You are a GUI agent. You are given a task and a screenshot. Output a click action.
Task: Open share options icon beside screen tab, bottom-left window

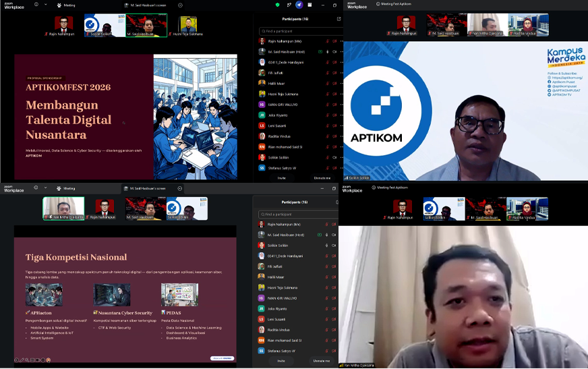[179, 188]
